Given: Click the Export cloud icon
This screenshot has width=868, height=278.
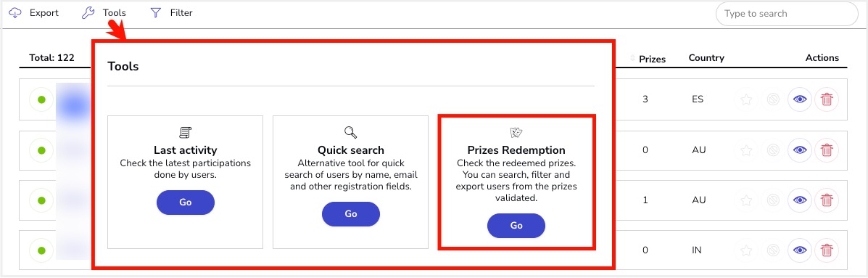Looking at the screenshot, I should point(15,13).
